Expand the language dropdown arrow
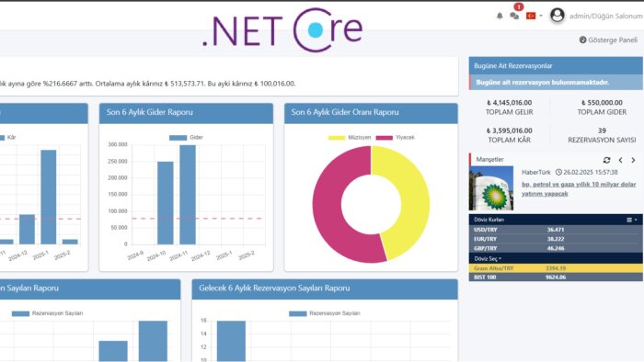This screenshot has width=644, height=362. [x=541, y=16]
